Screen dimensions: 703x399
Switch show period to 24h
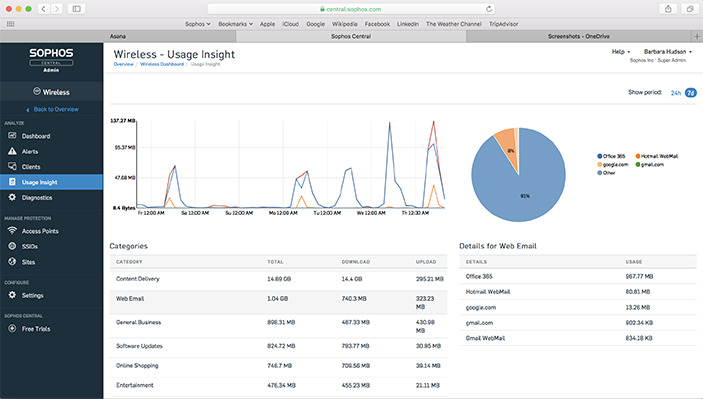click(x=676, y=93)
